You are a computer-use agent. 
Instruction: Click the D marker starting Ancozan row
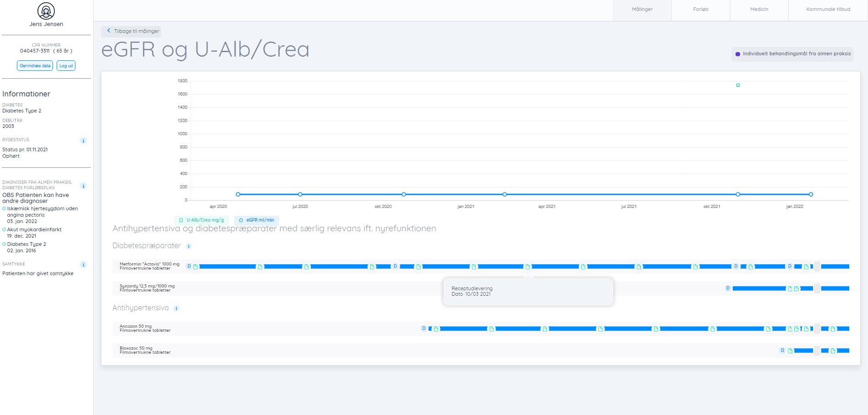point(423,329)
